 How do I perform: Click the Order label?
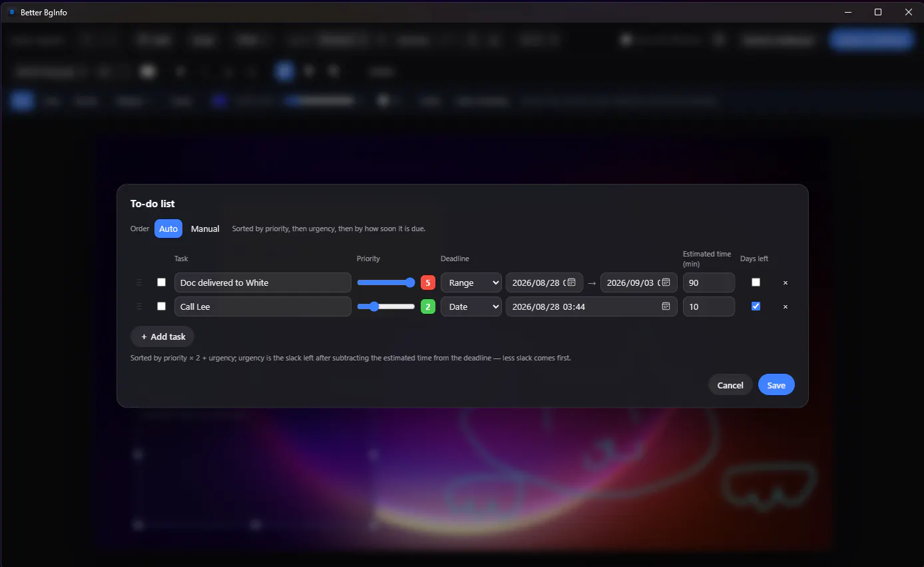(140, 229)
